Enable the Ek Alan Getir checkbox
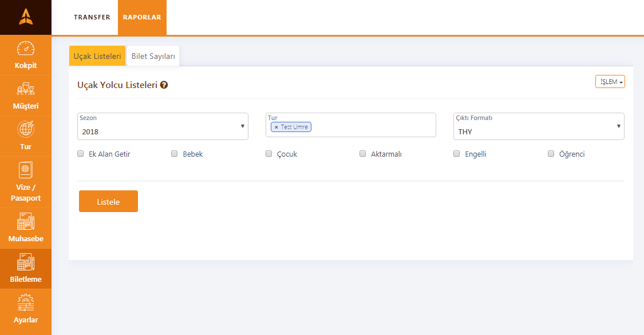The image size is (644, 335). [x=81, y=154]
